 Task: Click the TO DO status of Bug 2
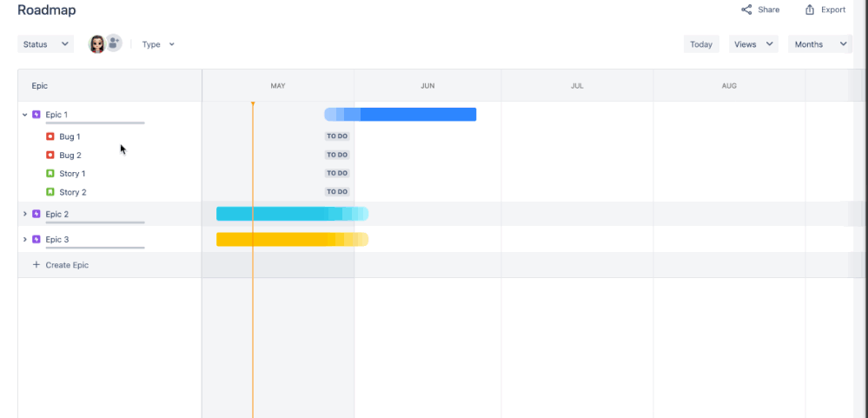[337, 155]
